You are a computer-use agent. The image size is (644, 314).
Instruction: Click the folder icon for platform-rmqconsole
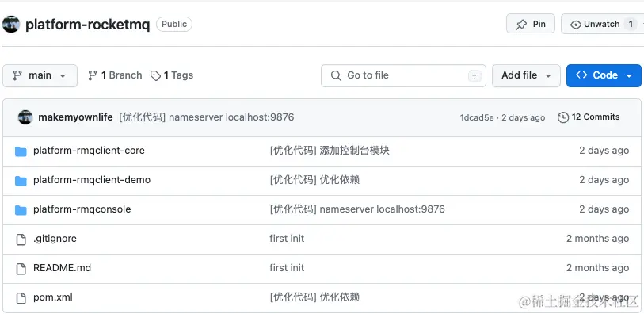[21, 210]
